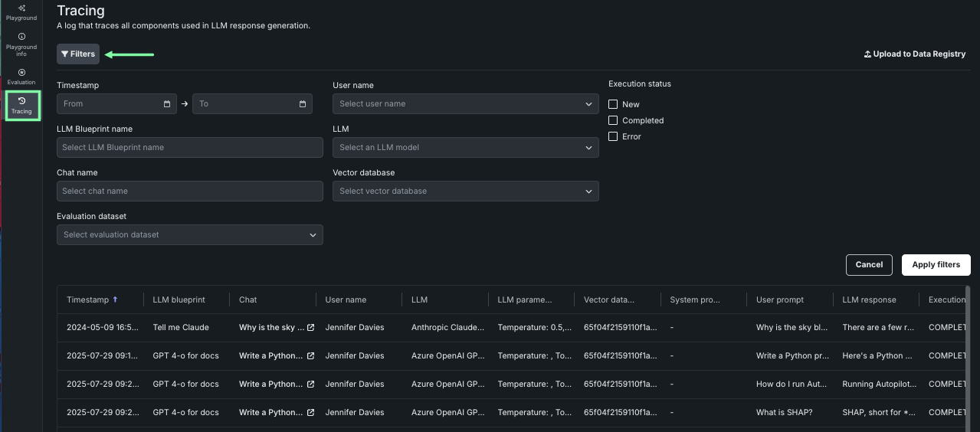Viewport: 980px width, 432px height.
Task: Click the Apply filters button
Action: 936,265
